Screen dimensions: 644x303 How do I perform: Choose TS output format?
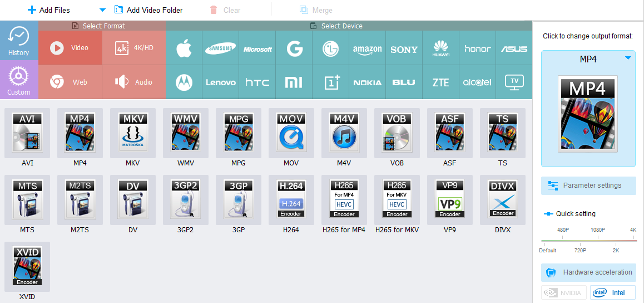click(x=502, y=133)
